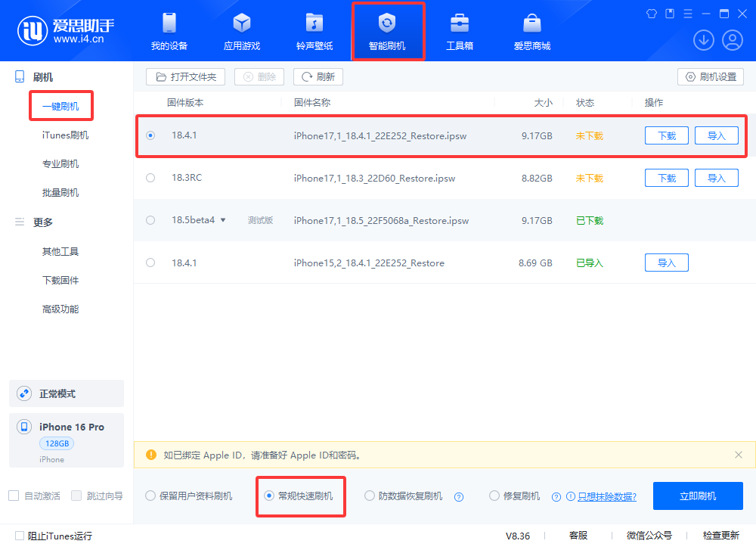756x547 pixels.
Task: Switch to the 智能刷机 tab
Action: click(387, 31)
